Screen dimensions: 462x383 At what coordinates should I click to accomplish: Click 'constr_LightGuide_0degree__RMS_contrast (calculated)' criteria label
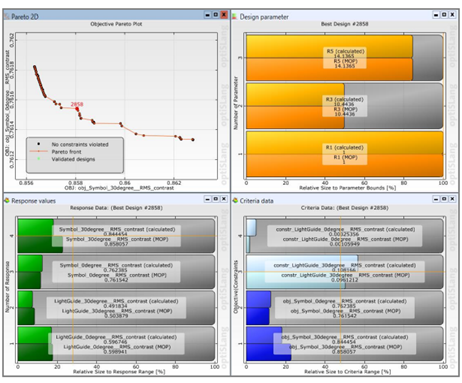point(345,229)
